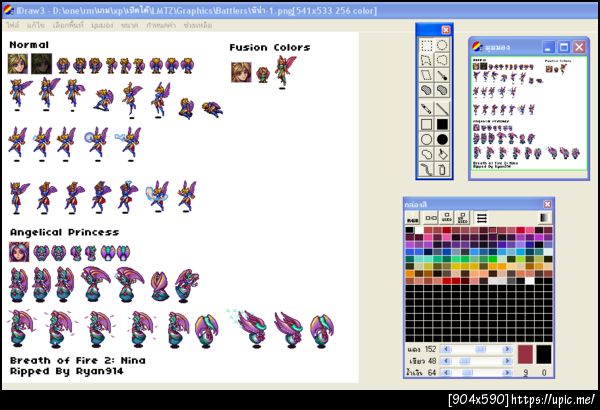Click the blue slider's left arrow
The width and height of the screenshot is (600, 410).
445,372
